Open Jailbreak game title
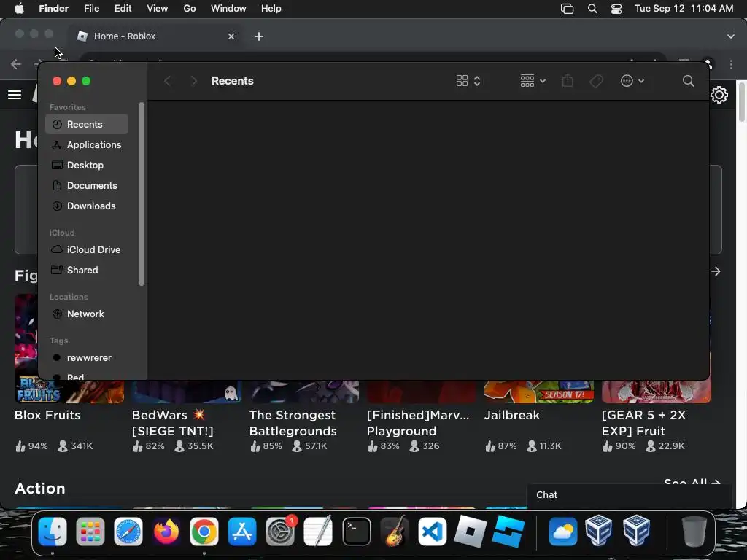 tap(512, 415)
